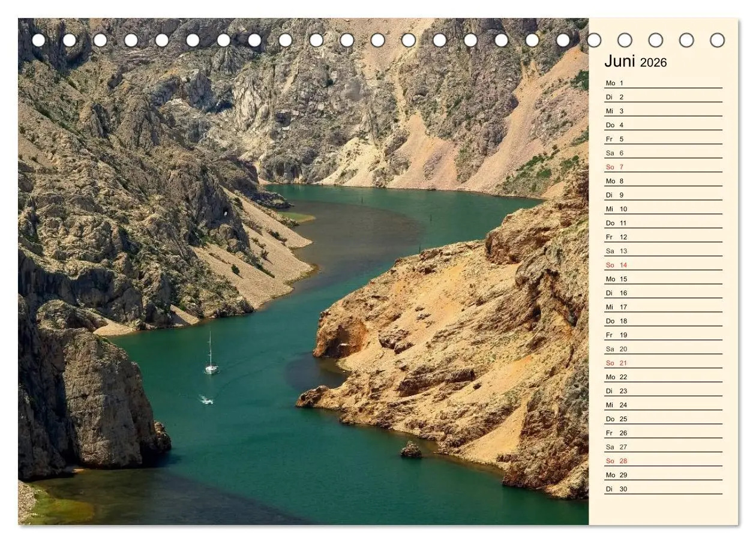
Task: Click the small motorboat with wake
Action: tap(206, 399)
